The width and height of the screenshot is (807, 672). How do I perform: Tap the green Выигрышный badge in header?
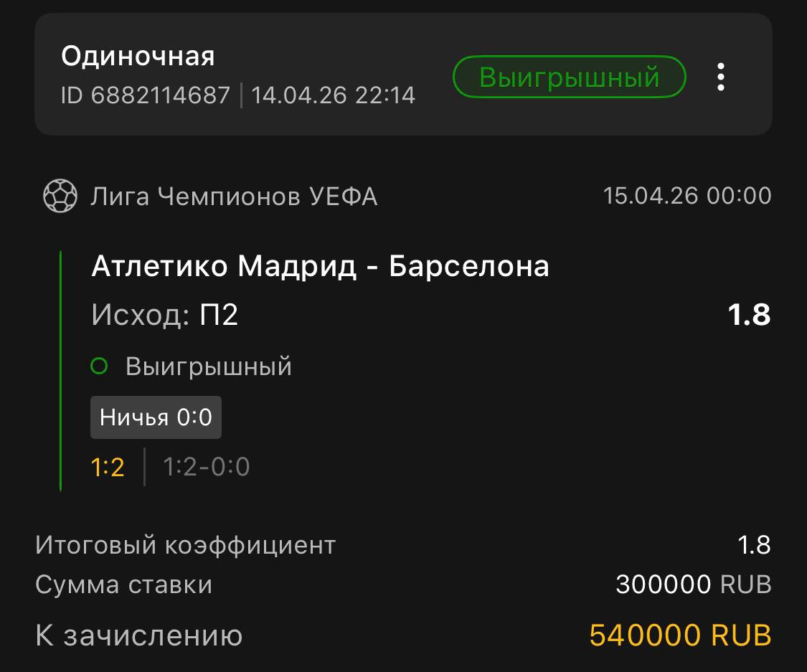[x=569, y=77]
